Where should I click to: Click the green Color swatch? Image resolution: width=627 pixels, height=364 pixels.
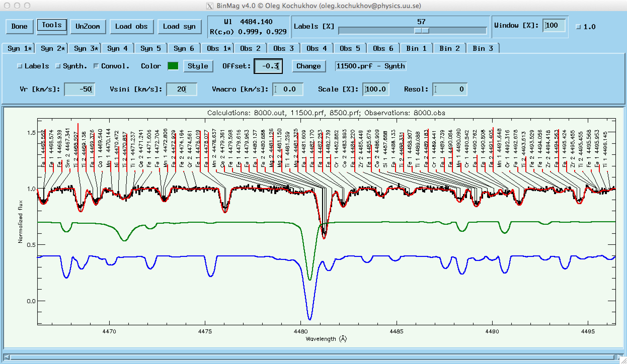173,66
